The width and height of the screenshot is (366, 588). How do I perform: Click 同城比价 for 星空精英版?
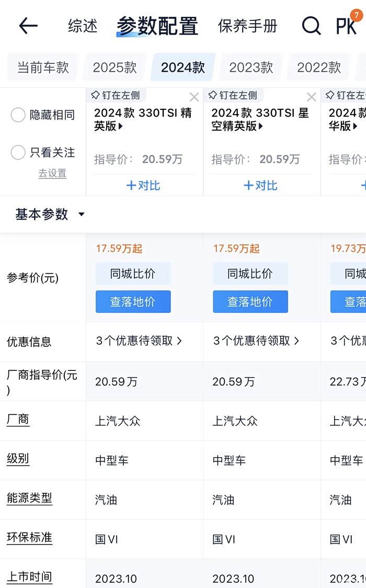pos(250,274)
